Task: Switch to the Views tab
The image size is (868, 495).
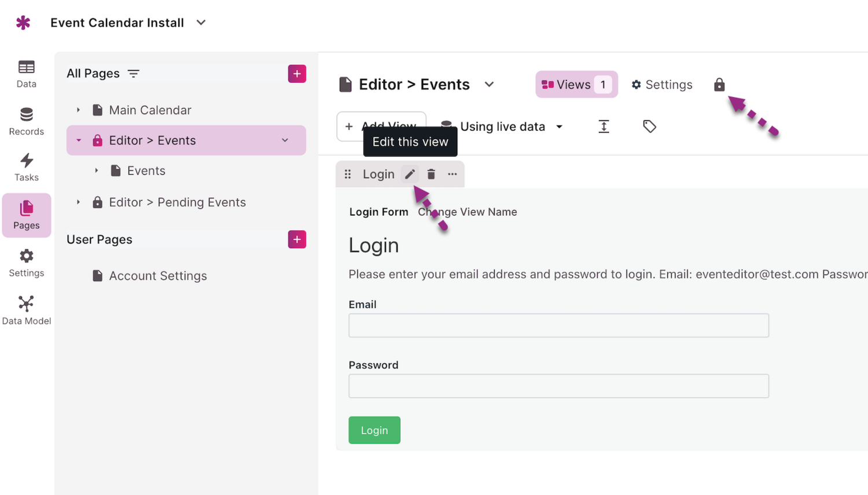Action: (x=576, y=84)
